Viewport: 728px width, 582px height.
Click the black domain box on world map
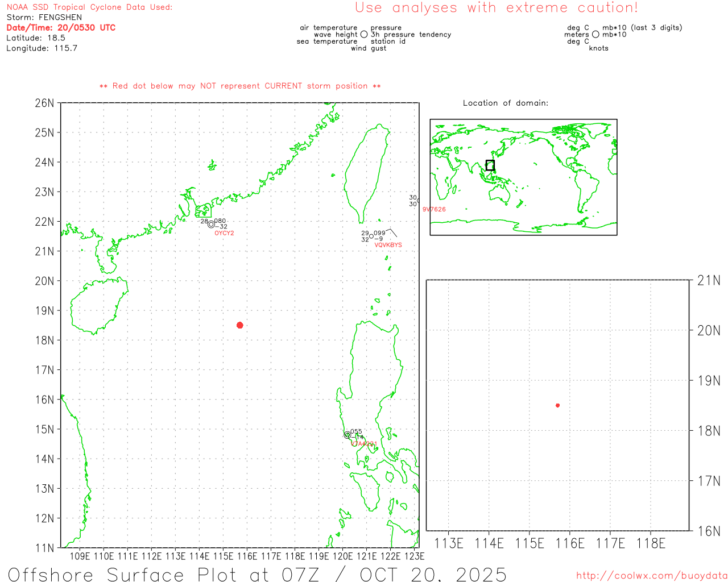490,165
